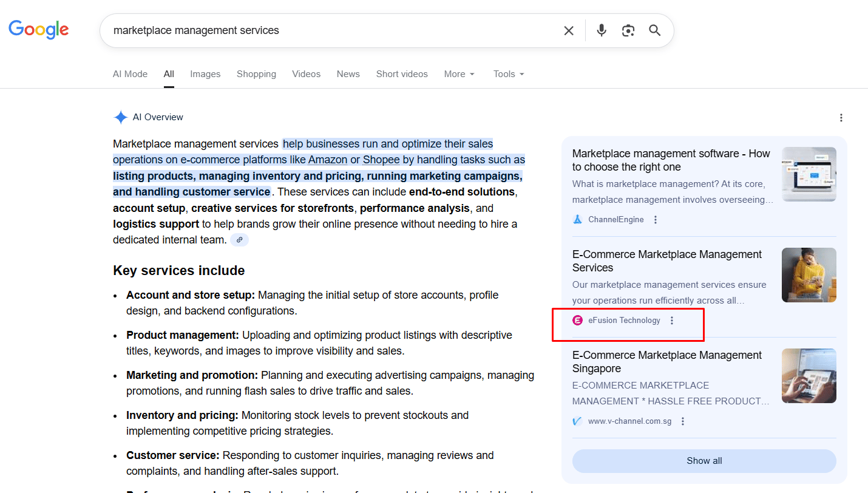868x493 pixels.
Task: Click the link chip after overview paragraph
Action: (x=239, y=240)
